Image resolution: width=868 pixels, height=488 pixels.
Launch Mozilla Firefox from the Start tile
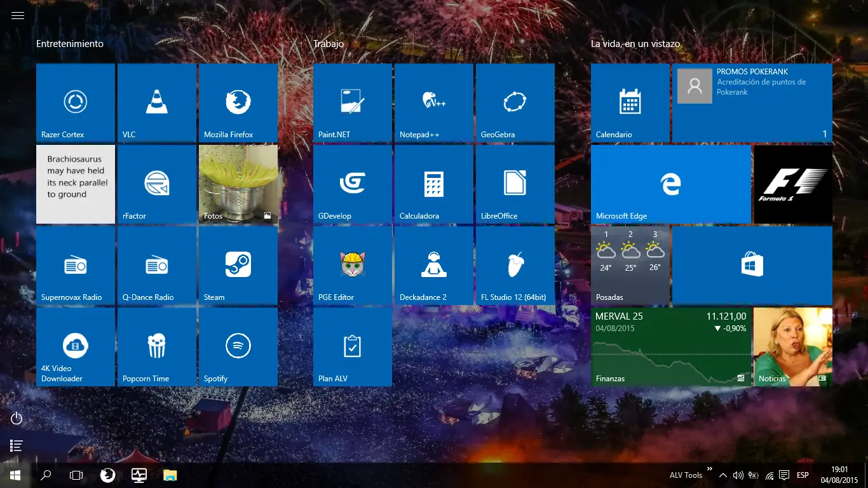(x=238, y=102)
